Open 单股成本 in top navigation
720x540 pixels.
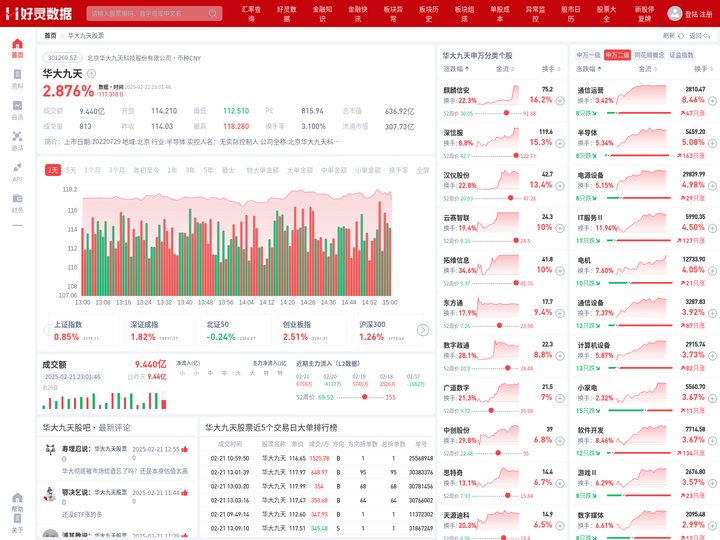[x=500, y=14]
